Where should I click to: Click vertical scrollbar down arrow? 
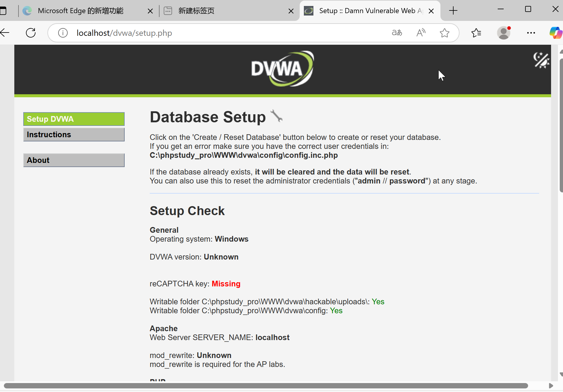(561, 374)
